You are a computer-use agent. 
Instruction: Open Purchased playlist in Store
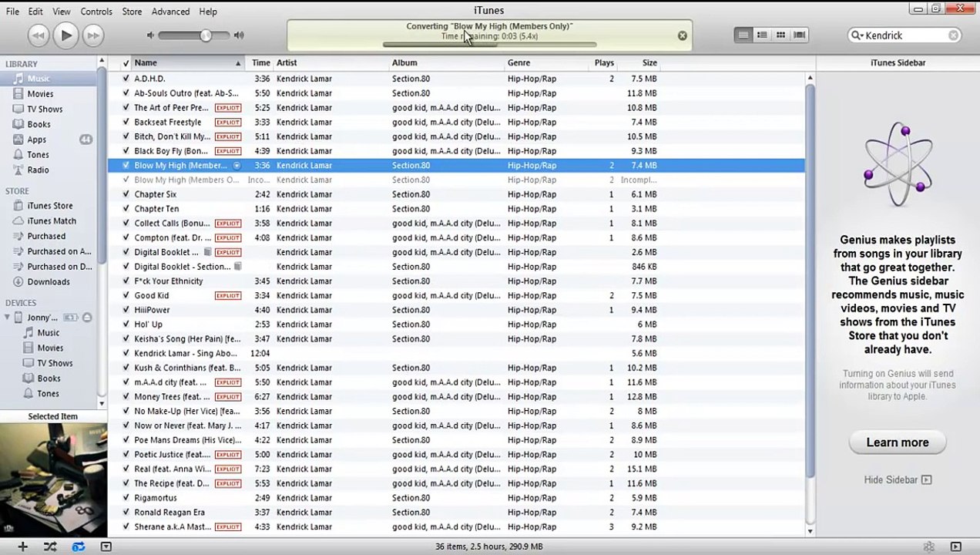(46, 236)
